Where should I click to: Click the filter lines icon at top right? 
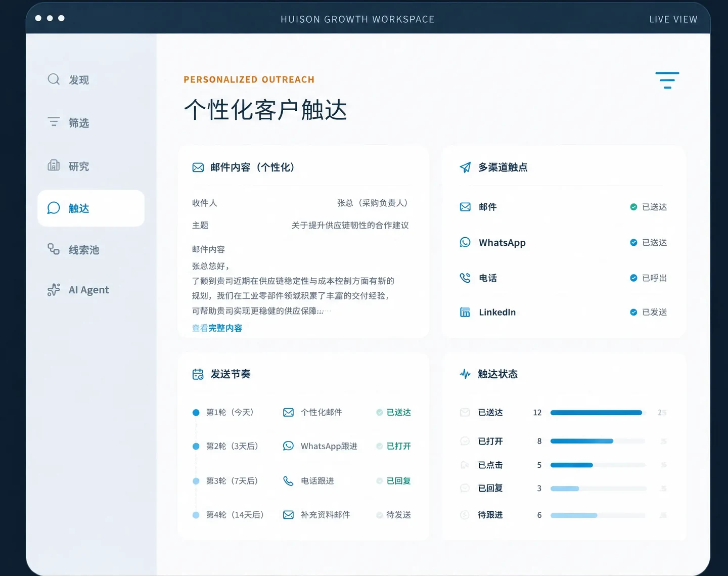pyautogui.click(x=667, y=80)
